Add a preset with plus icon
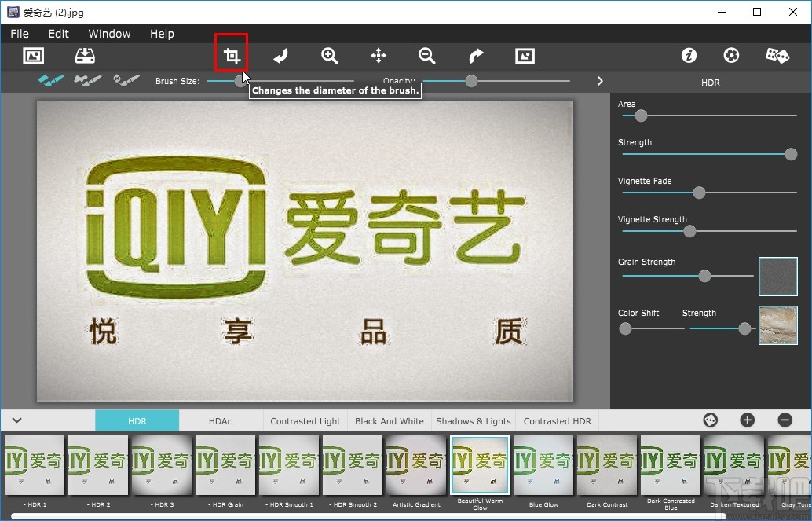812x521 pixels. (748, 420)
